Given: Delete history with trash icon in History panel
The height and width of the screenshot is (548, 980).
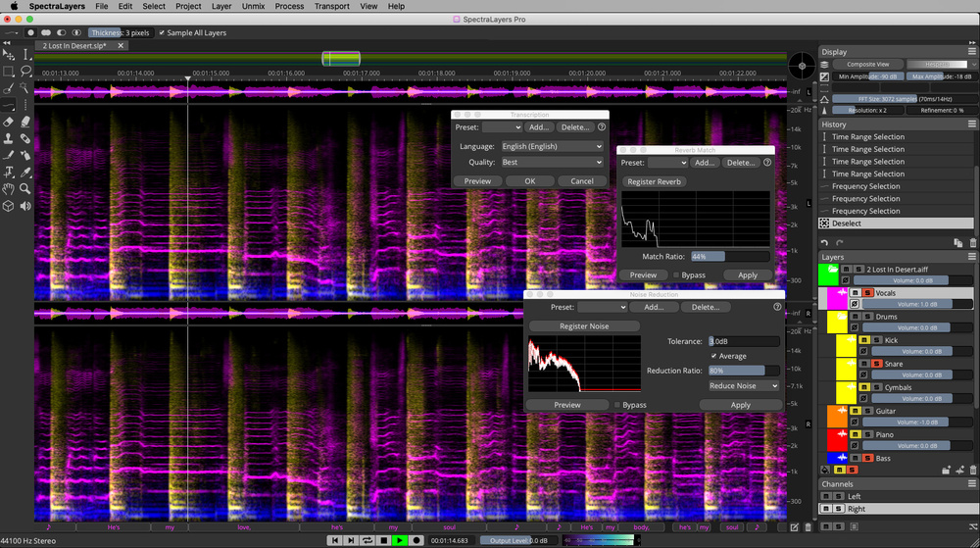Looking at the screenshot, I should 972,242.
